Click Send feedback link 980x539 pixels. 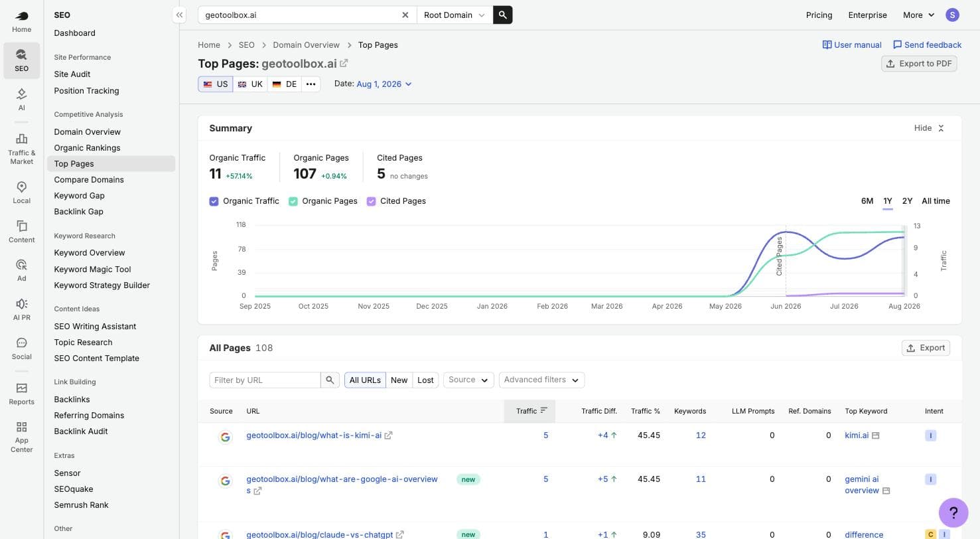(x=927, y=44)
